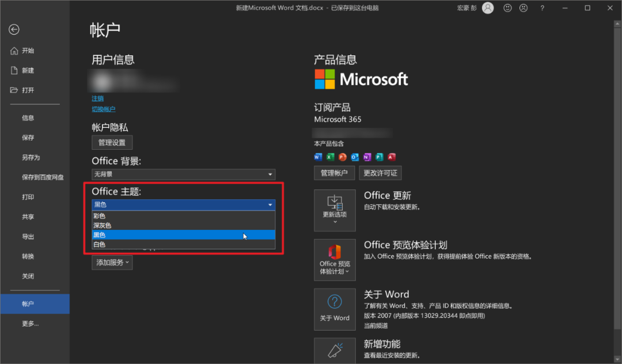Click the 宏豪 彭 user name

[467, 8]
